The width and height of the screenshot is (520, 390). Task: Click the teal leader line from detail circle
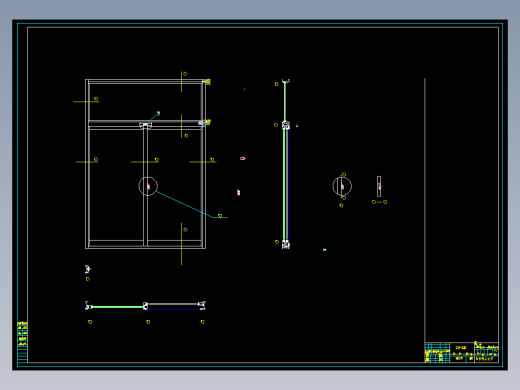(191, 204)
